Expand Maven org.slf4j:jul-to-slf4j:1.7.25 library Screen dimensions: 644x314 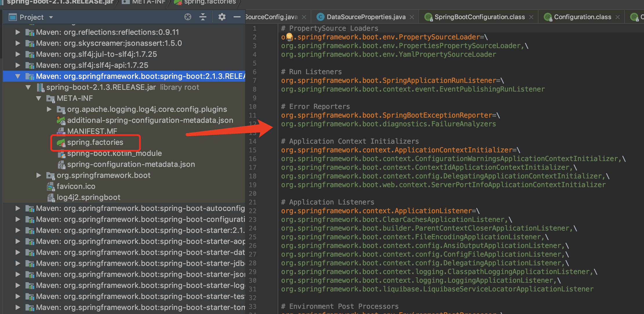pyautogui.click(x=18, y=54)
